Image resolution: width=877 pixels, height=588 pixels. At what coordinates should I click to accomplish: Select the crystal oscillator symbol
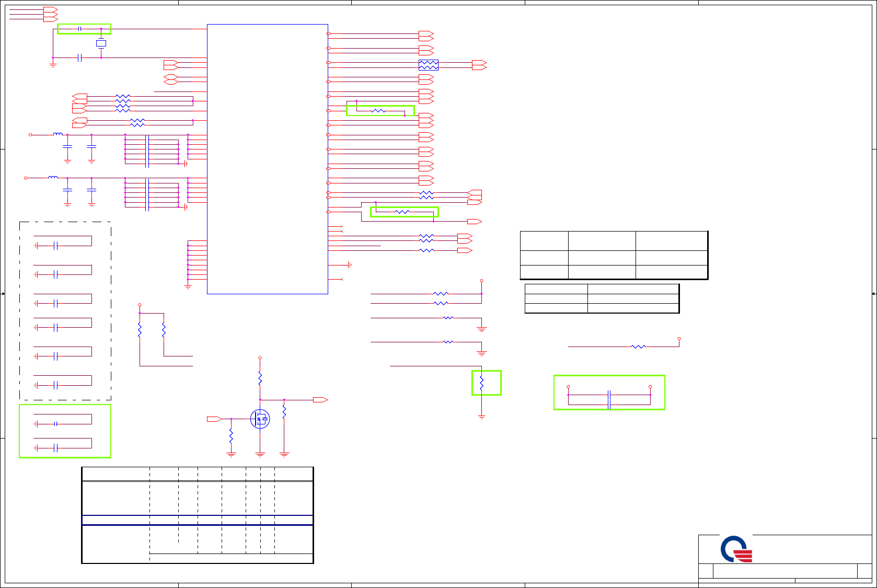(x=101, y=43)
